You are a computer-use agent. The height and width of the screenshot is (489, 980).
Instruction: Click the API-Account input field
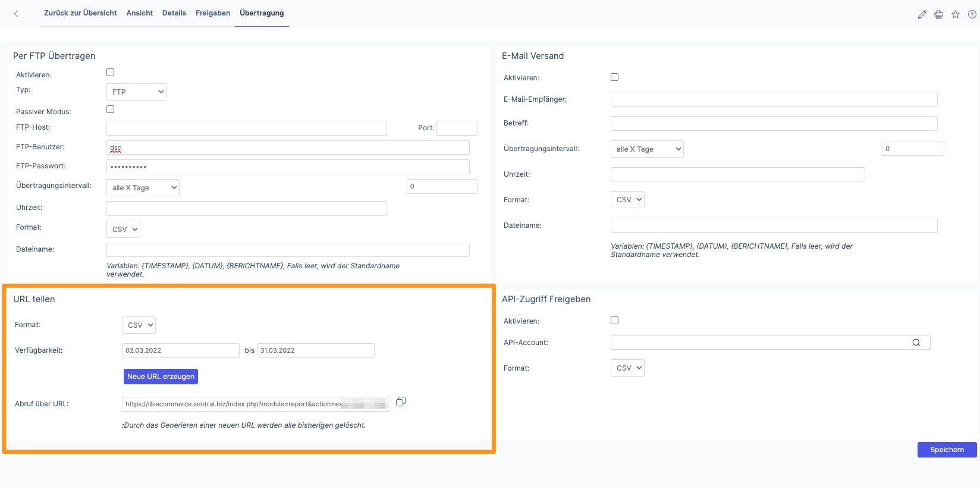(x=770, y=343)
